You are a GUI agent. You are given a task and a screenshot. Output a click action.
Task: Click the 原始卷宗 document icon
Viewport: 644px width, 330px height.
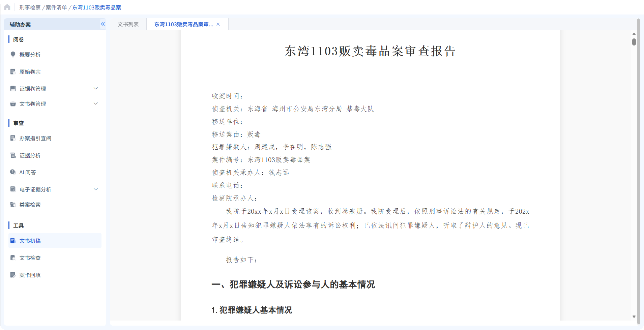13,71
